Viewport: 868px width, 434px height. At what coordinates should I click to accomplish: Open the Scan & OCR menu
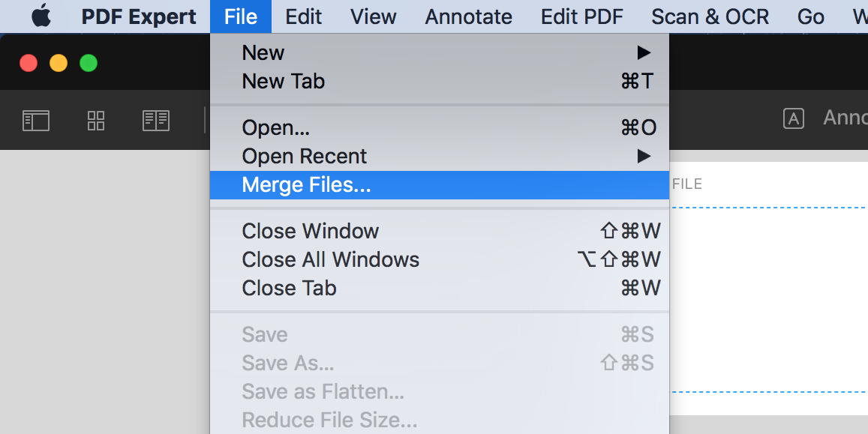point(710,16)
